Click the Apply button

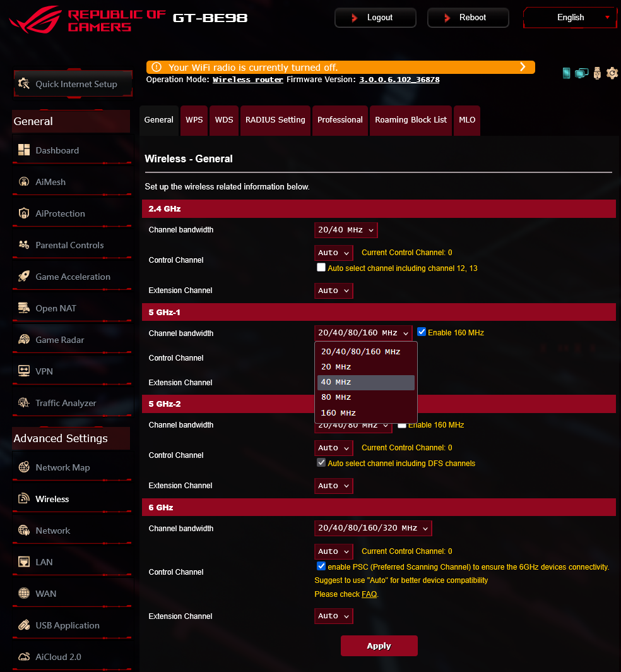pos(379,646)
